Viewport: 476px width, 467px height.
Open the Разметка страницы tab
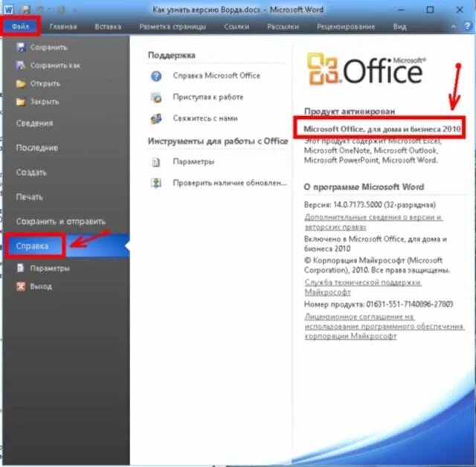click(x=173, y=27)
